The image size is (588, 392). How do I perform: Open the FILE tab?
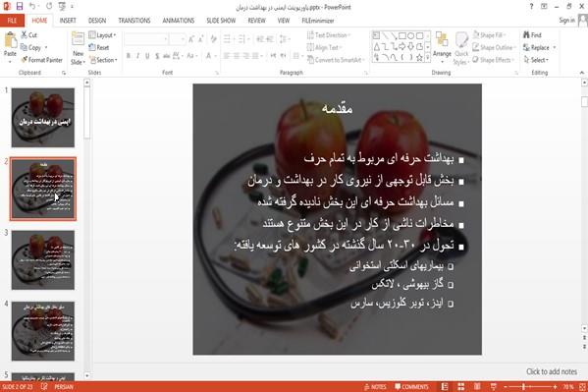click(x=12, y=21)
